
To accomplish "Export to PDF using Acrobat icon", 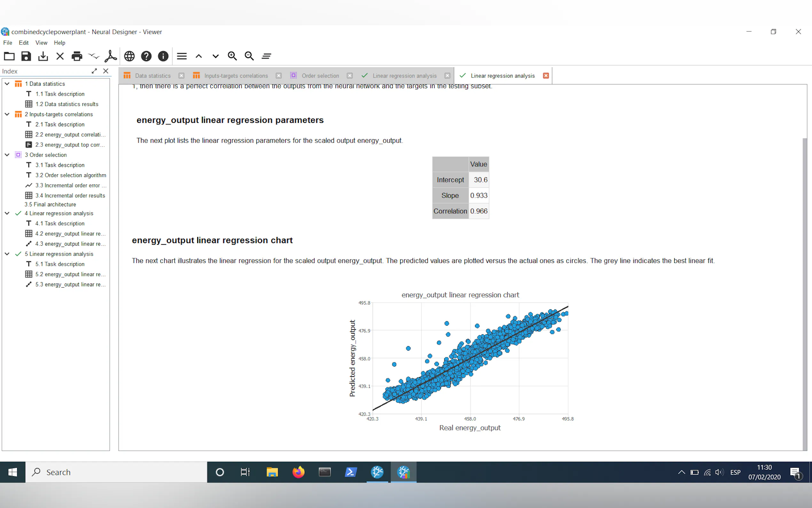I will pyautogui.click(x=111, y=56).
